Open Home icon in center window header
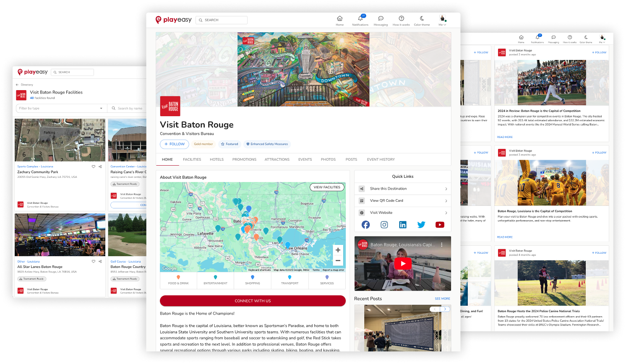 point(339,21)
